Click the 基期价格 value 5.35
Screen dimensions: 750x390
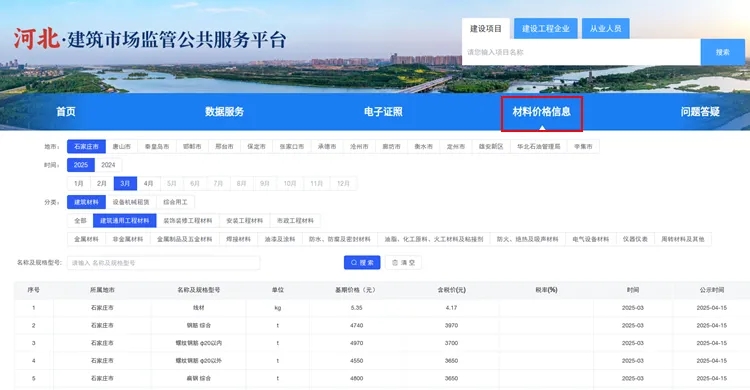356,308
